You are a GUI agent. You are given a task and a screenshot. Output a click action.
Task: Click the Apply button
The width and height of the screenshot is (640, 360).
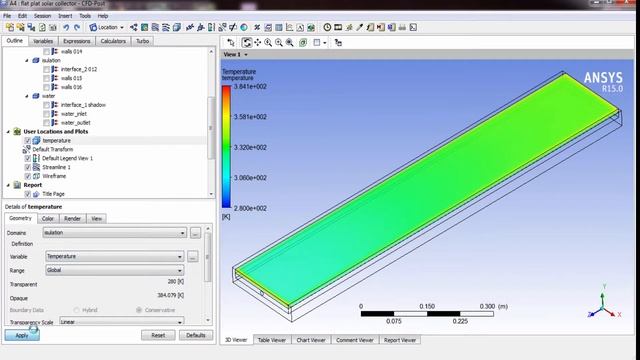(x=22, y=335)
